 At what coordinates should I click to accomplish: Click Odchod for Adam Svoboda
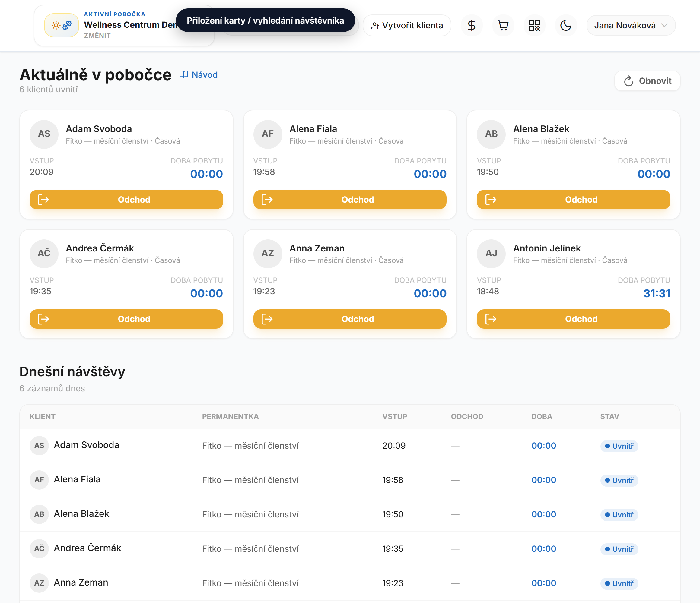(126, 200)
